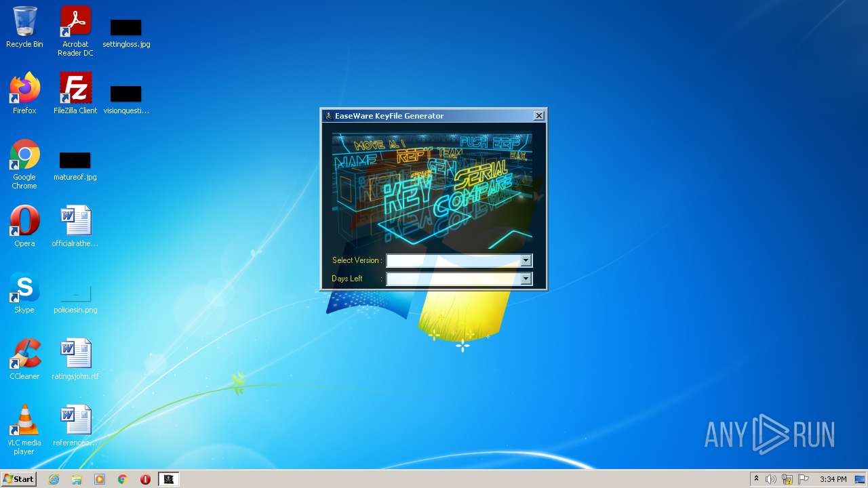Launch Google Chrome desktop shortcut
Screen dimensions: 868x488
[x=24, y=164]
